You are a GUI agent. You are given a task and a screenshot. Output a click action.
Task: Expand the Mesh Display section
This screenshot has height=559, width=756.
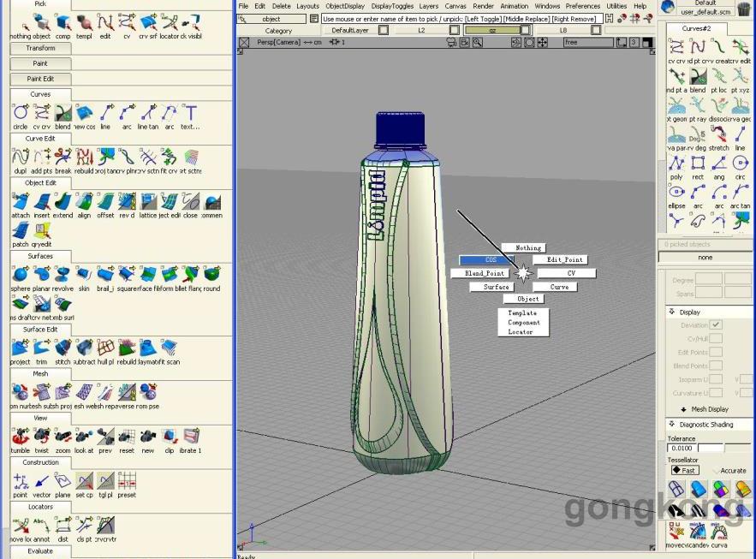[x=683, y=409]
